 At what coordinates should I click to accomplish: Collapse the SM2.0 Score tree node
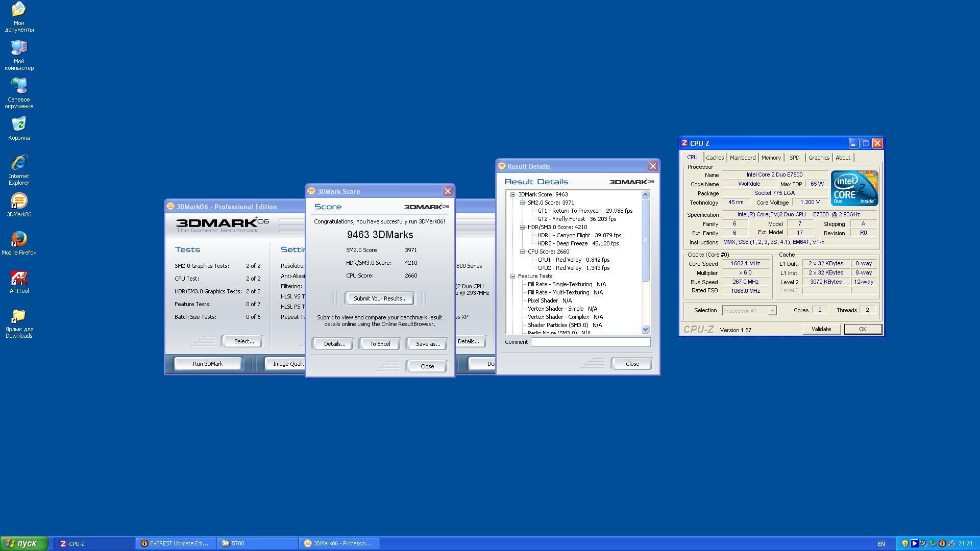522,203
